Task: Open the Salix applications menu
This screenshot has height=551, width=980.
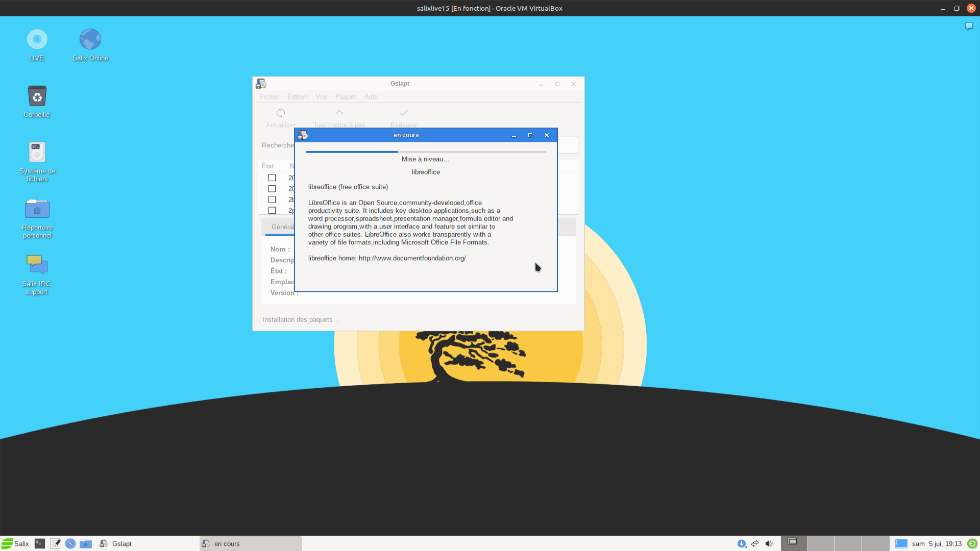Action: (x=15, y=544)
